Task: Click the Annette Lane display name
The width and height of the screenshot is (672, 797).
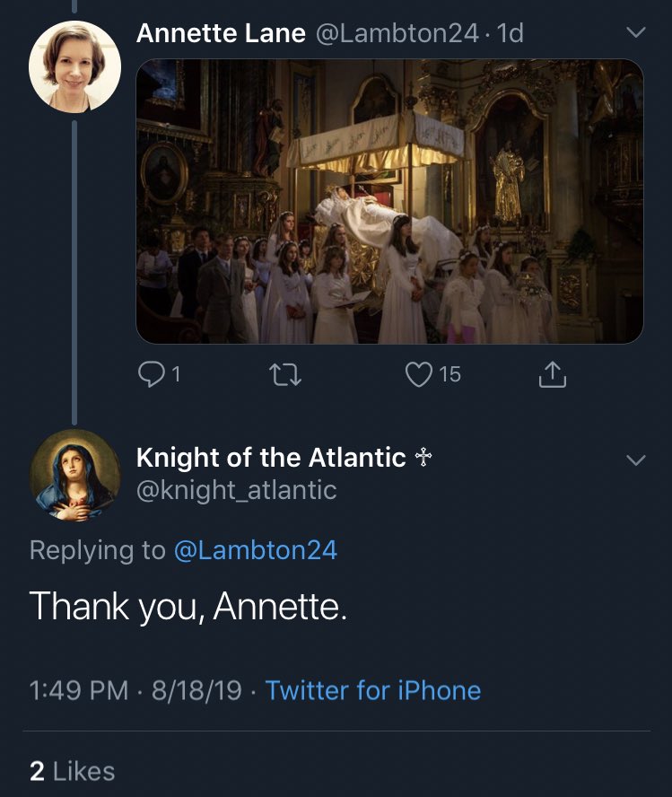Action: 221,34
